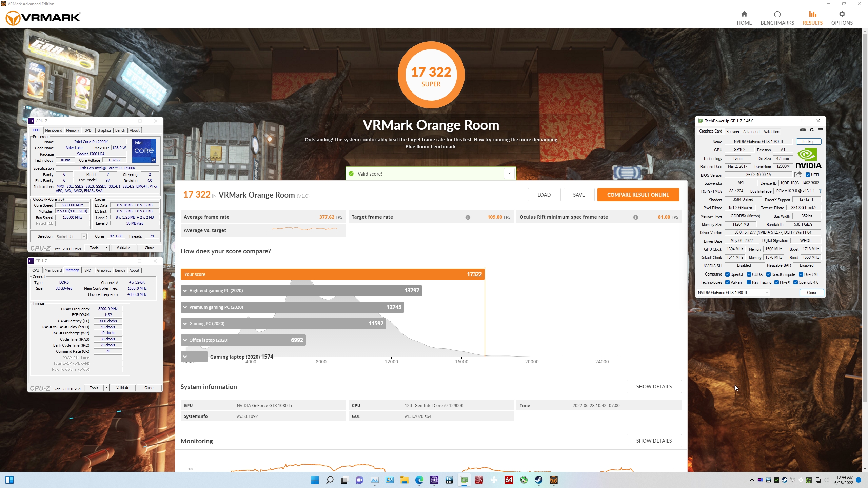
Task: Open the clock and date in taskbar
Action: pyautogui.click(x=844, y=480)
